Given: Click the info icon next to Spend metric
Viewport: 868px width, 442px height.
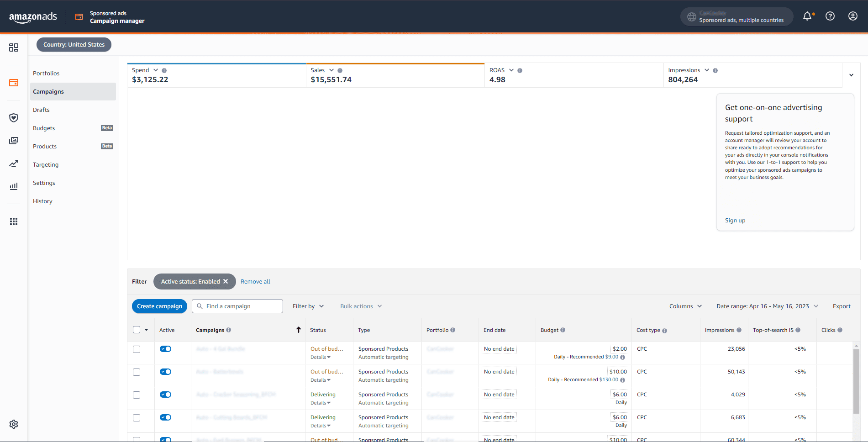Looking at the screenshot, I should 164,71.
